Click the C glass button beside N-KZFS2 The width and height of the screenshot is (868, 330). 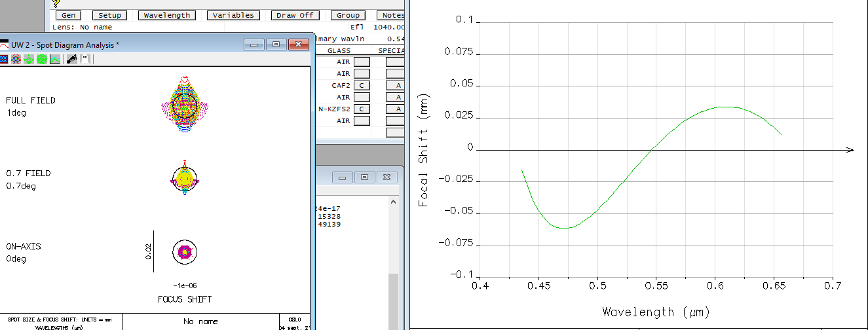click(362, 109)
